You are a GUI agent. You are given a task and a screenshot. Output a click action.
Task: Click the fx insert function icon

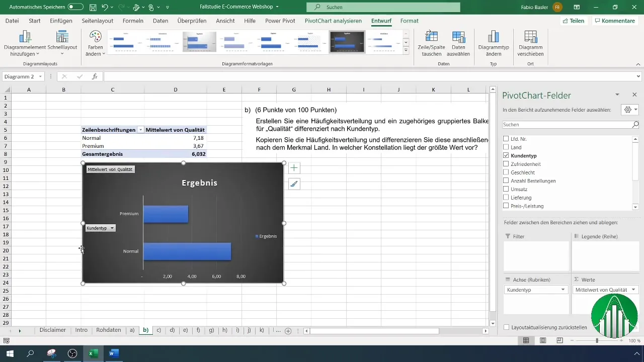pyautogui.click(x=95, y=76)
